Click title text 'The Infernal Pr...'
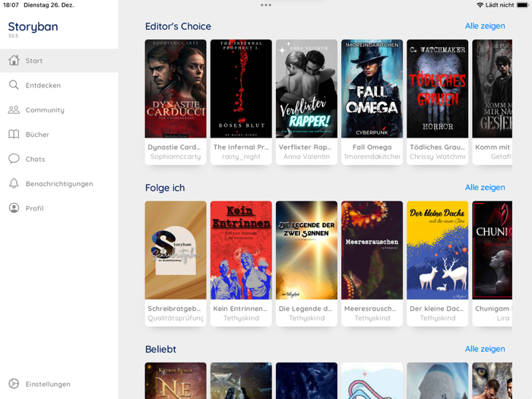 [x=241, y=147]
